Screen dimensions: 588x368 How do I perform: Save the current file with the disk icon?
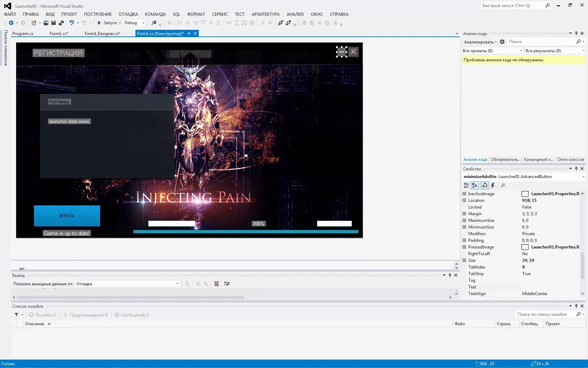click(54, 23)
